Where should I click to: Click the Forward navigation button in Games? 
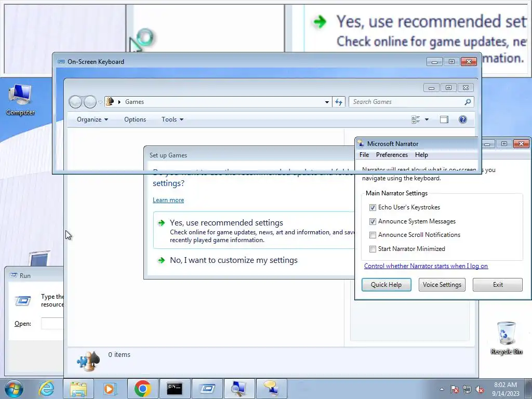[90, 102]
